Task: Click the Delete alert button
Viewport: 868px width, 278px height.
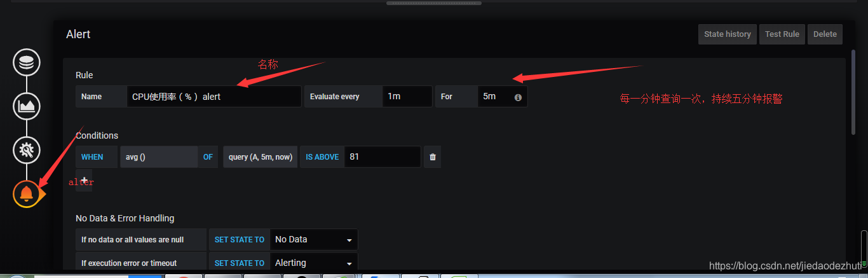Action: pos(825,34)
